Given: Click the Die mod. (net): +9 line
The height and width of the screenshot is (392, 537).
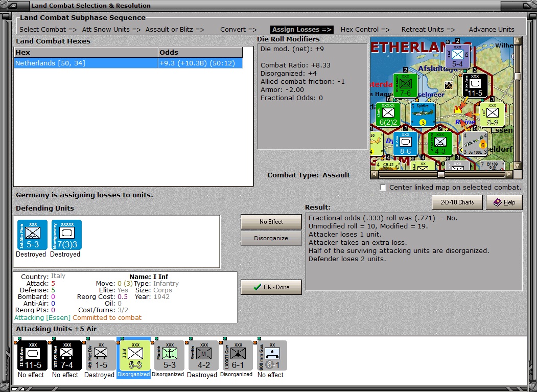Looking at the screenshot, I should (292, 49).
